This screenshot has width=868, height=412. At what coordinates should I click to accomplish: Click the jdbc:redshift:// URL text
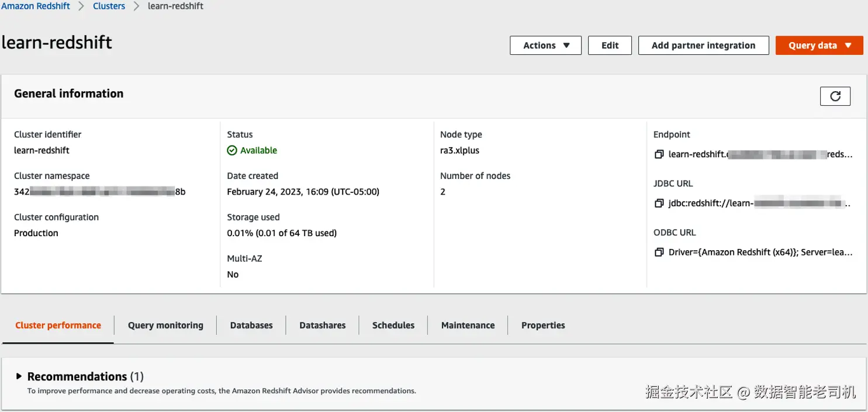point(759,203)
